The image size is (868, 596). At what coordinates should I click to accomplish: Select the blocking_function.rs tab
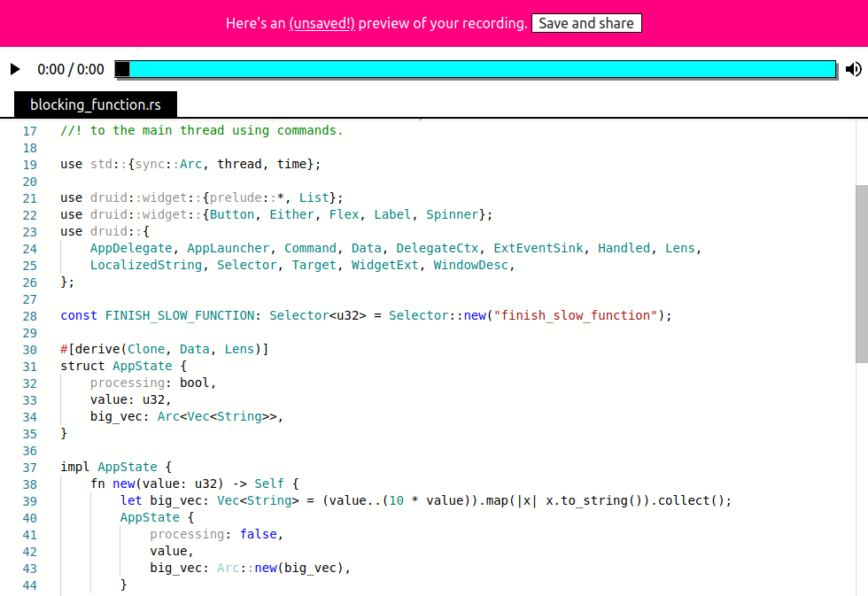pos(96,104)
